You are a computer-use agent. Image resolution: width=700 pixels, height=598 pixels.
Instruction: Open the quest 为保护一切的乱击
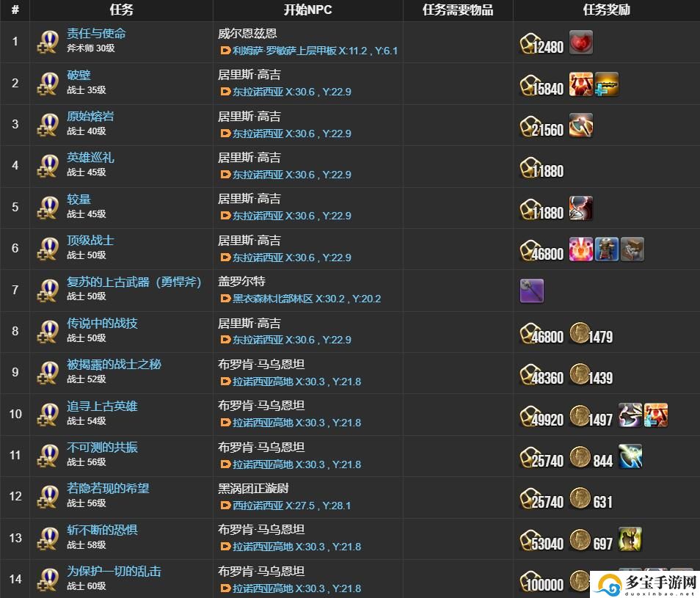coord(114,572)
